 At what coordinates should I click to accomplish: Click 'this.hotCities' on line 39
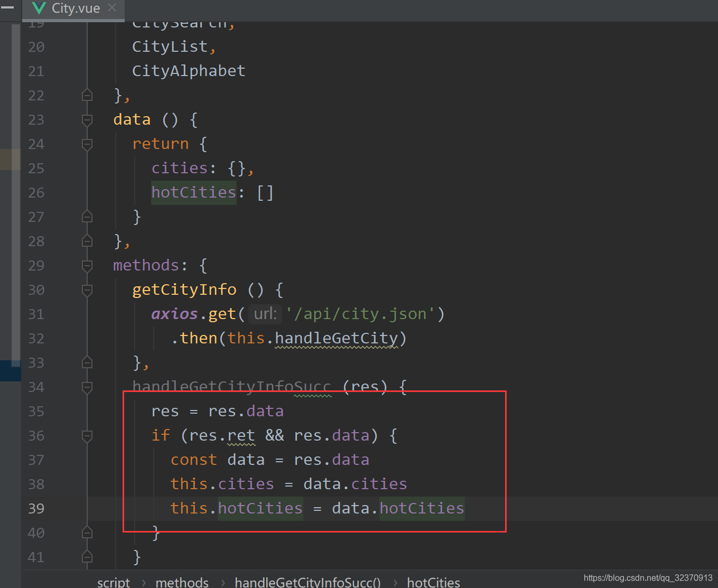236,508
